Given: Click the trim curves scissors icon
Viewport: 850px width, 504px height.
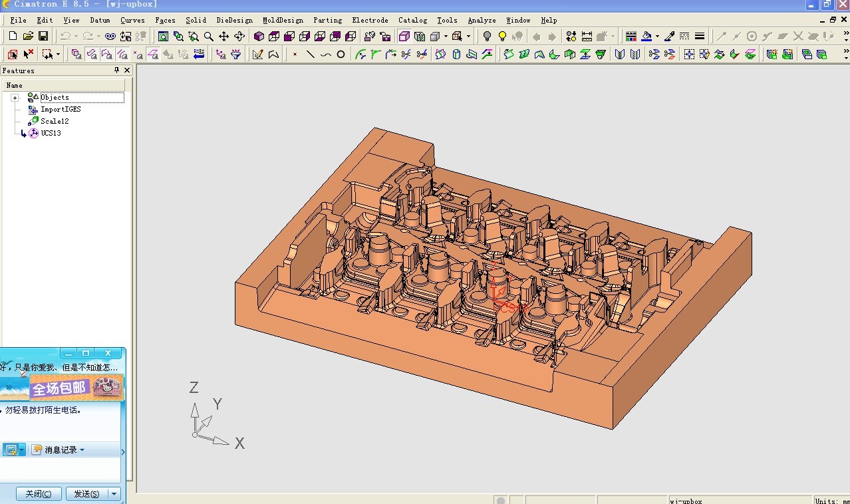Looking at the screenshot, I should 407,54.
